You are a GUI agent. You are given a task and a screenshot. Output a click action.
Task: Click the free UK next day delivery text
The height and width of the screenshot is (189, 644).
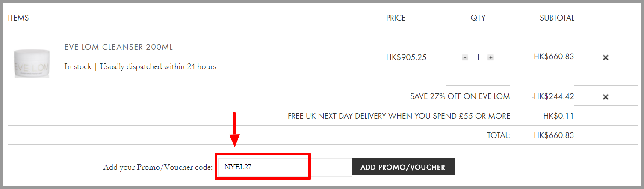click(x=399, y=116)
